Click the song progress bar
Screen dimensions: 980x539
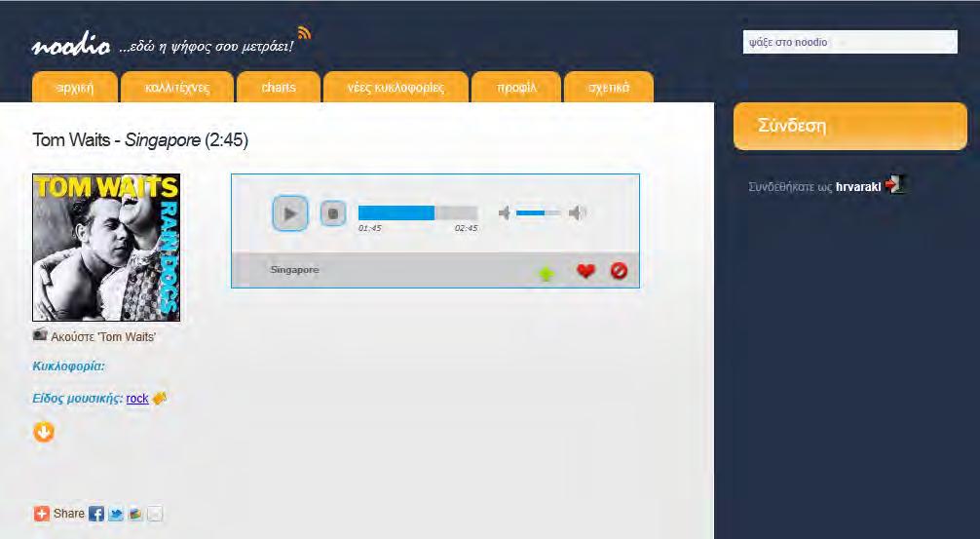click(x=418, y=212)
